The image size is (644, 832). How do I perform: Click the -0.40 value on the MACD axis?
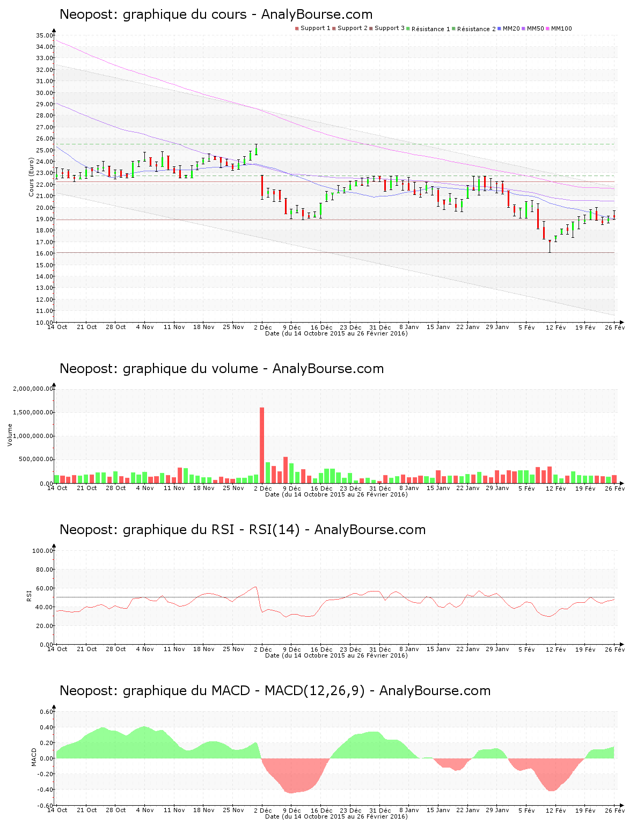point(46,790)
